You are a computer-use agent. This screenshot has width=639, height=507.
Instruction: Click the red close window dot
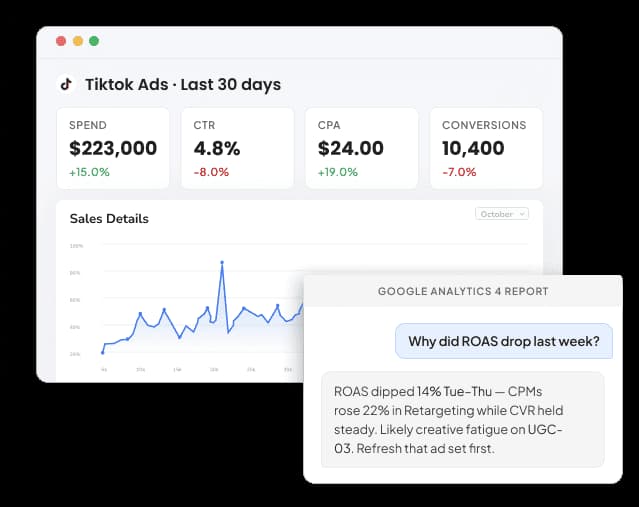click(x=61, y=41)
